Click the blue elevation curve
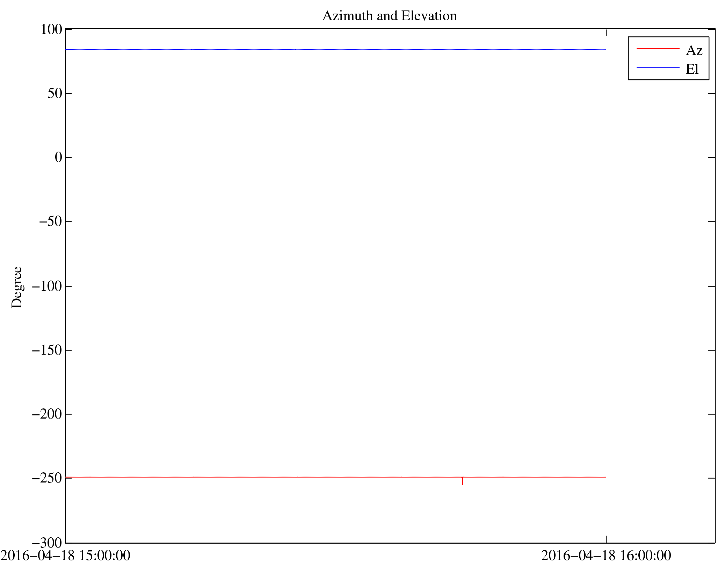The width and height of the screenshot is (725, 588). [x=335, y=50]
